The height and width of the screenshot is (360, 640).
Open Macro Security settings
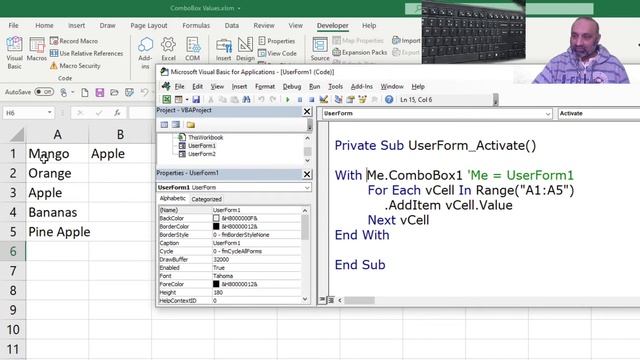coord(75,65)
